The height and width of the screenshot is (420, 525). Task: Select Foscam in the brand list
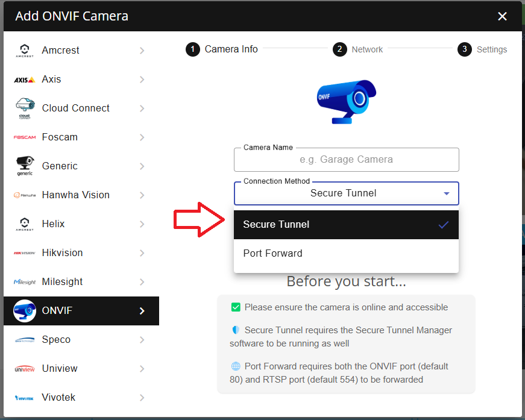click(81, 137)
